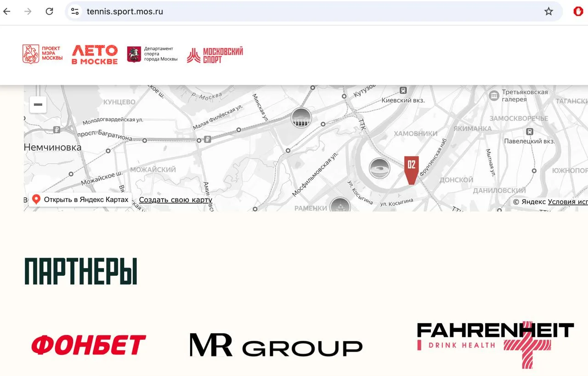This screenshot has height=376, width=588.
Task: Click the Павелецкий вкз. railway station icon
Action: coord(530,132)
